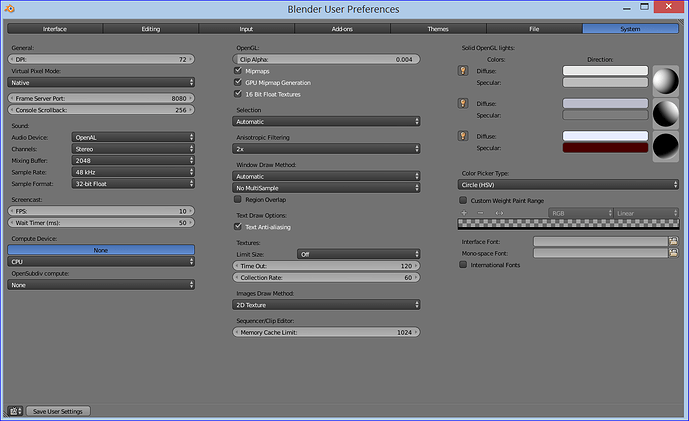Image resolution: width=689 pixels, height=421 pixels.
Task: Browse for Interface Font file icon
Action: 673,241
